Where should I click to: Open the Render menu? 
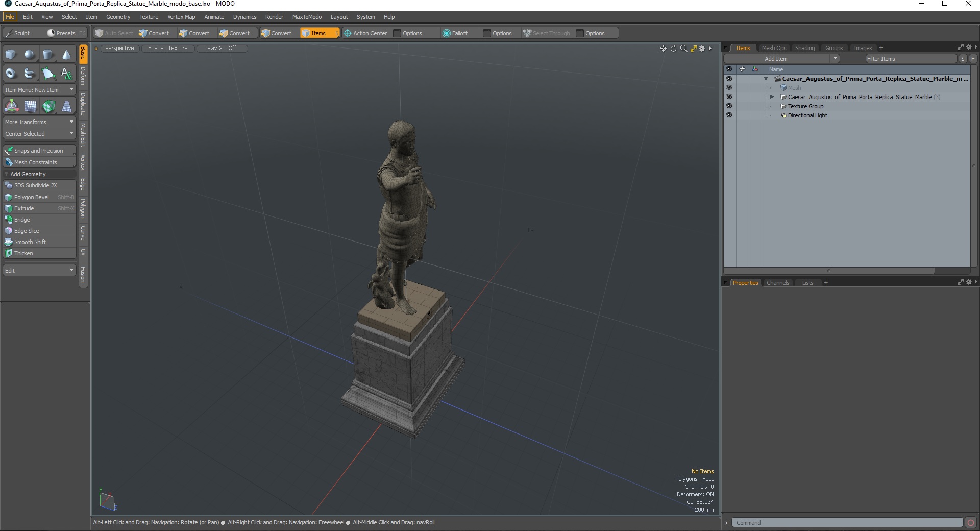pos(274,17)
